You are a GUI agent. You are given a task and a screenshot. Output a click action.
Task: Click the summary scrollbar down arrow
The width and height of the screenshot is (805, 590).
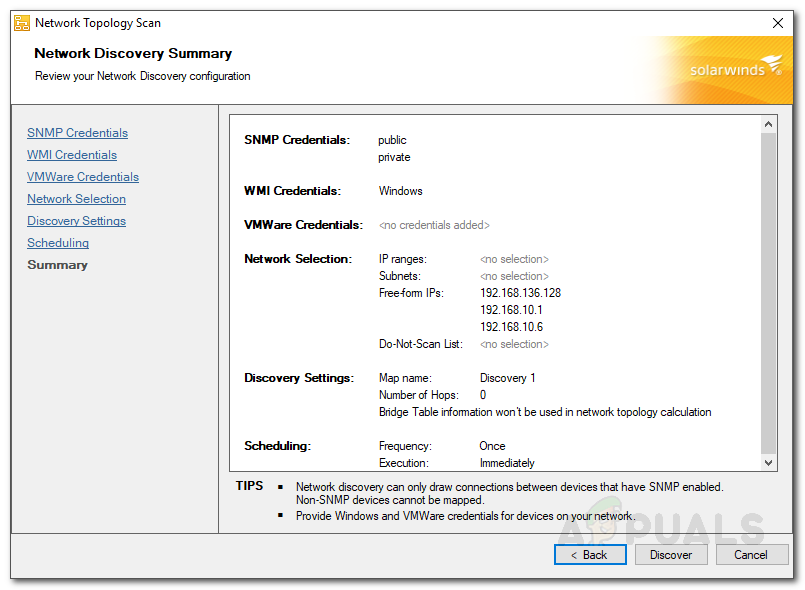pyautogui.click(x=768, y=462)
